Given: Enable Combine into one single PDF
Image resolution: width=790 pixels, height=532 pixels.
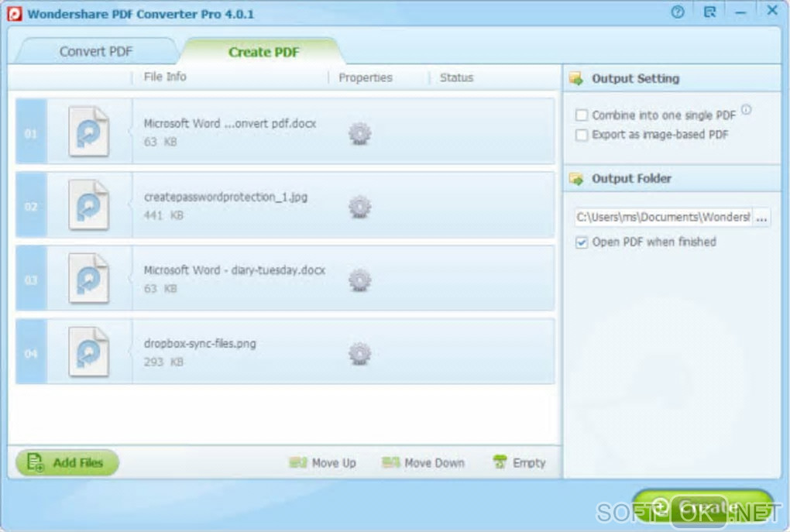Looking at the screenshot, I should click(582, 115).
